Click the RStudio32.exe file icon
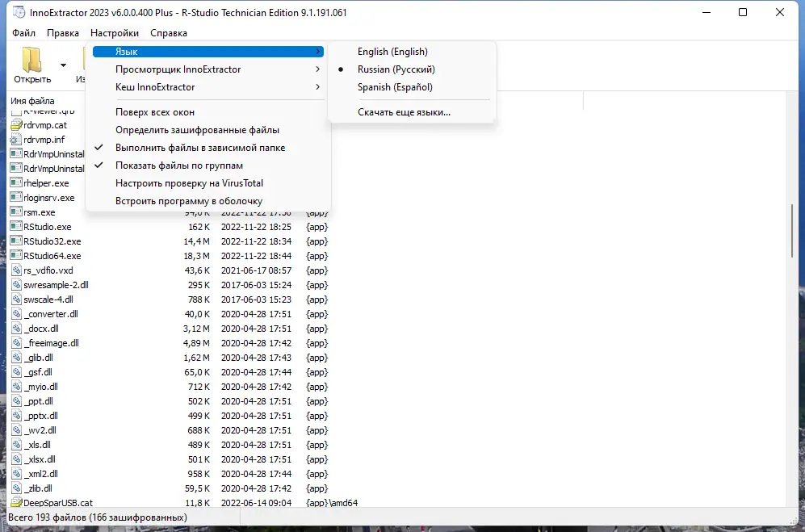 (16, 241)
